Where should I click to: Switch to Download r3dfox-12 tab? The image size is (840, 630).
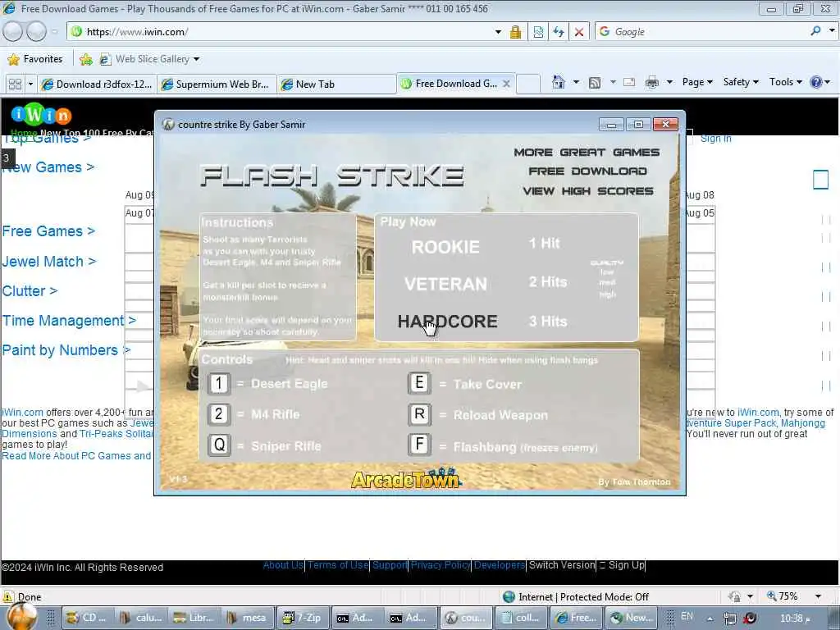click(x=97, y=84)
